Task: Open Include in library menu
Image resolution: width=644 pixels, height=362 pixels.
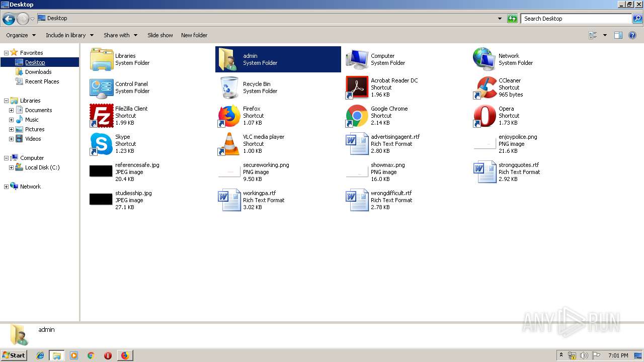Action: click(69, 35)
